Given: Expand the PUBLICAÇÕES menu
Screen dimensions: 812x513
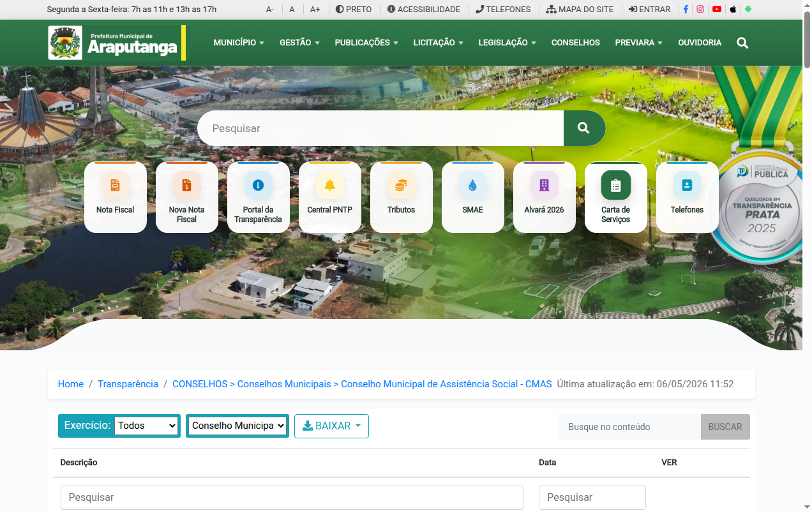Looking at the screenshot, I should (x=366, y=43).
